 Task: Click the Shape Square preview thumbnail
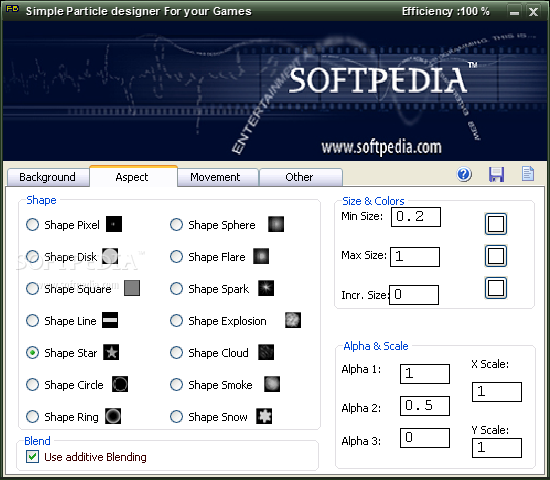132,288
